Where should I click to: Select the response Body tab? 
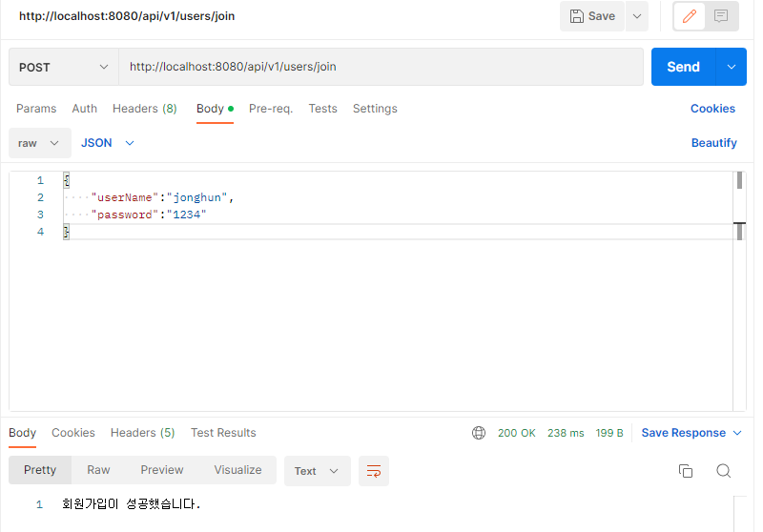pos(22,433)
